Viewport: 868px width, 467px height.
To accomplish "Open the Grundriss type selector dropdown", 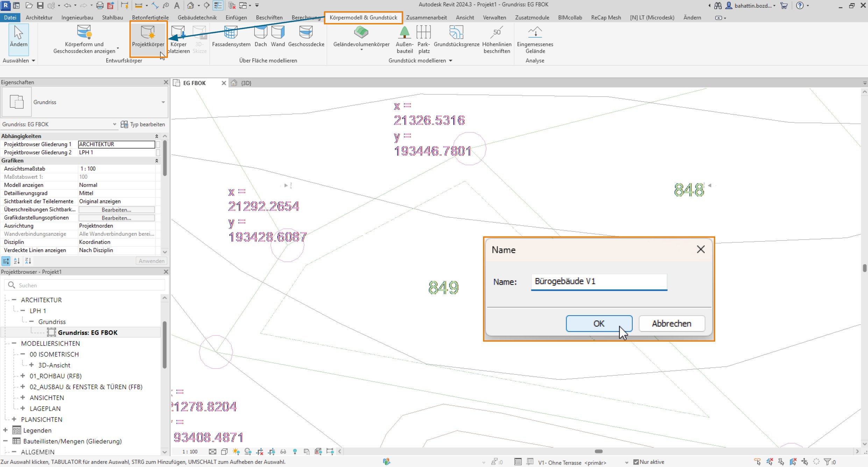I will 163,102.
